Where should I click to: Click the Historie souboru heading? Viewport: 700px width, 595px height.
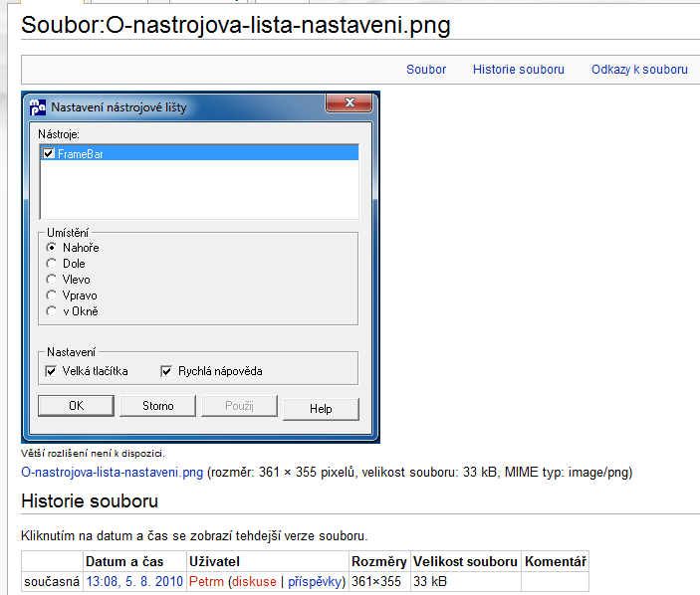click(x=90, y=500)
